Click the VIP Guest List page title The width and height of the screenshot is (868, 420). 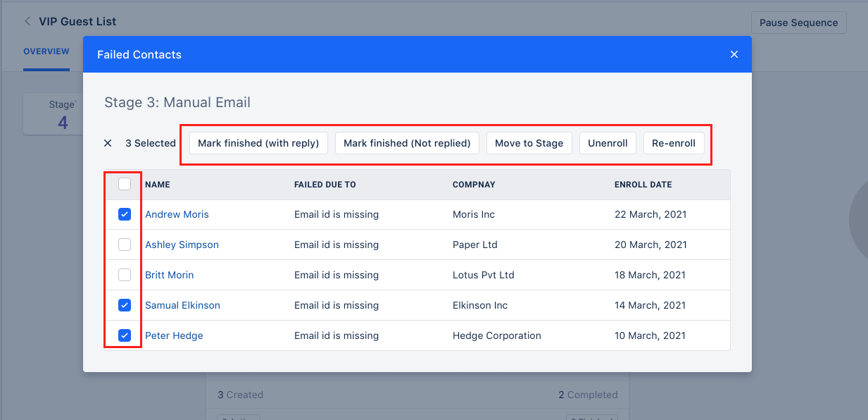tap(77, 21)
